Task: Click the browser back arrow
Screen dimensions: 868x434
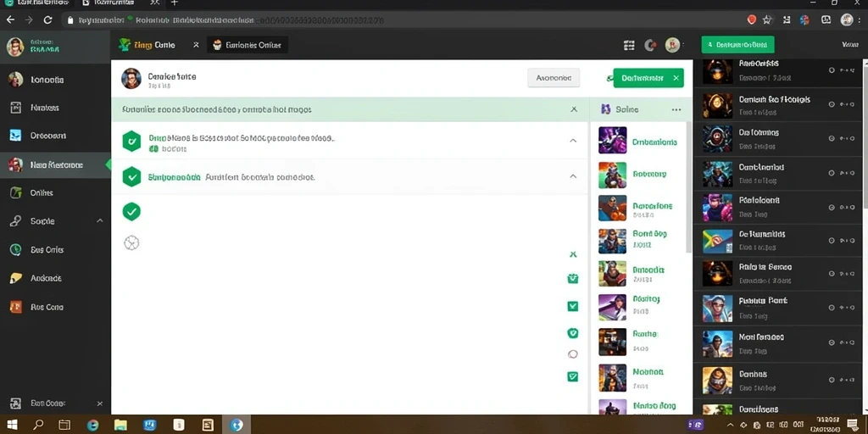Action: [x=10, y=20]
